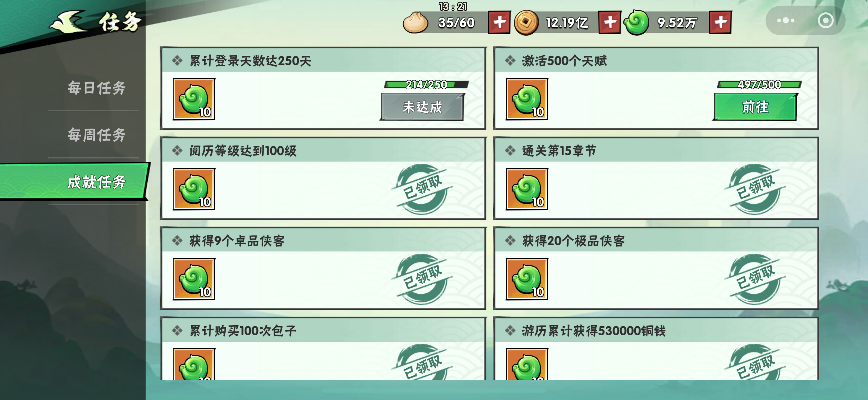868x400 pixels.
Task: View jade reward of 激活500个天赋 task
Action: (527, 99)
